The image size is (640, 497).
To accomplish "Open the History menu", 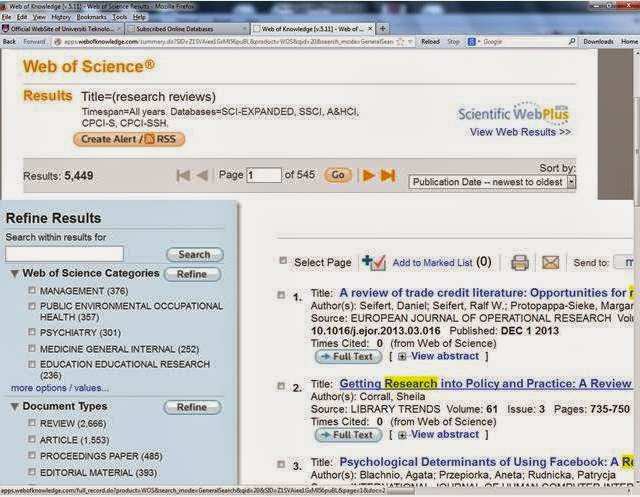I will coord(61,17).
